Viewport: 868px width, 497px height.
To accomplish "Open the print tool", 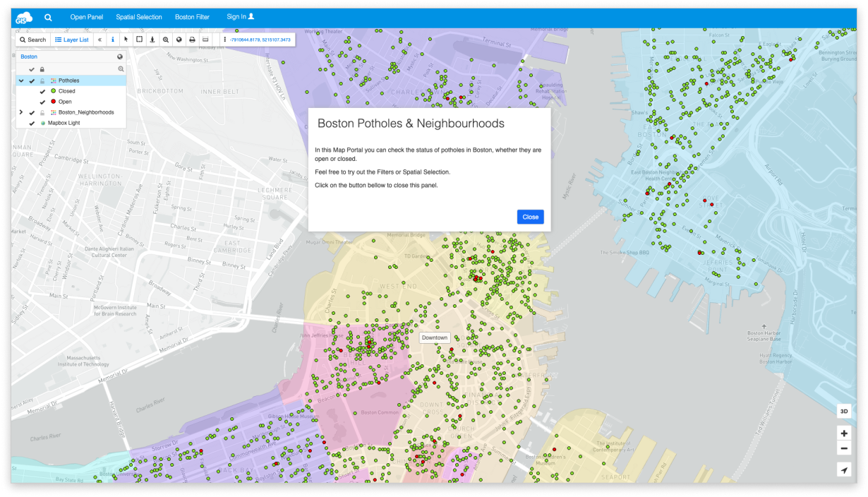I will click(x=192, y=40).
